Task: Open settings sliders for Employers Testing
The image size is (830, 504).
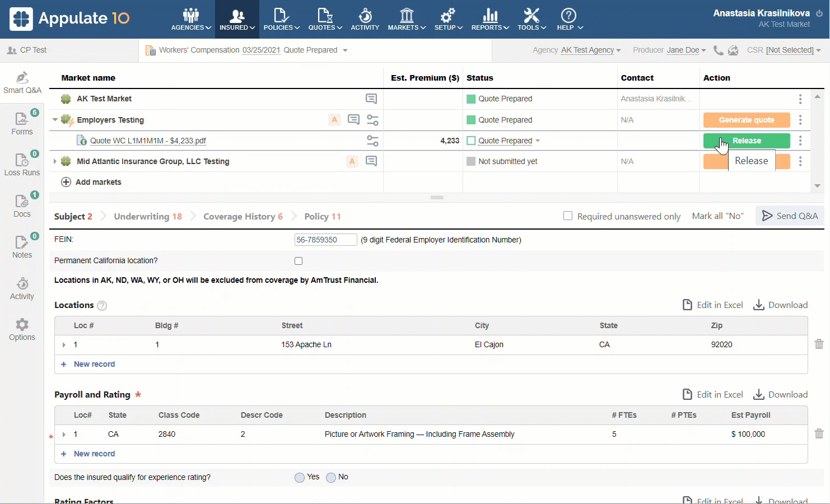Action: pos(372,120)
